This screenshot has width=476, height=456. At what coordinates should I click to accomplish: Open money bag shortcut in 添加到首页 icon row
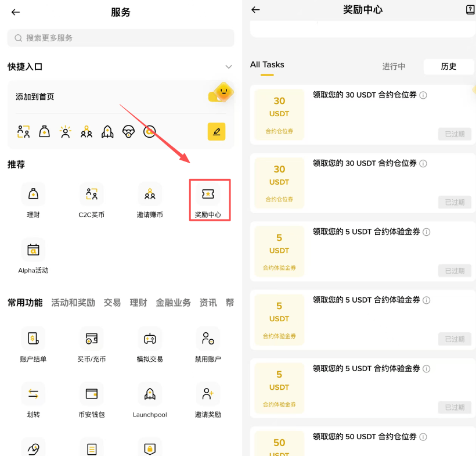(44, 131)
